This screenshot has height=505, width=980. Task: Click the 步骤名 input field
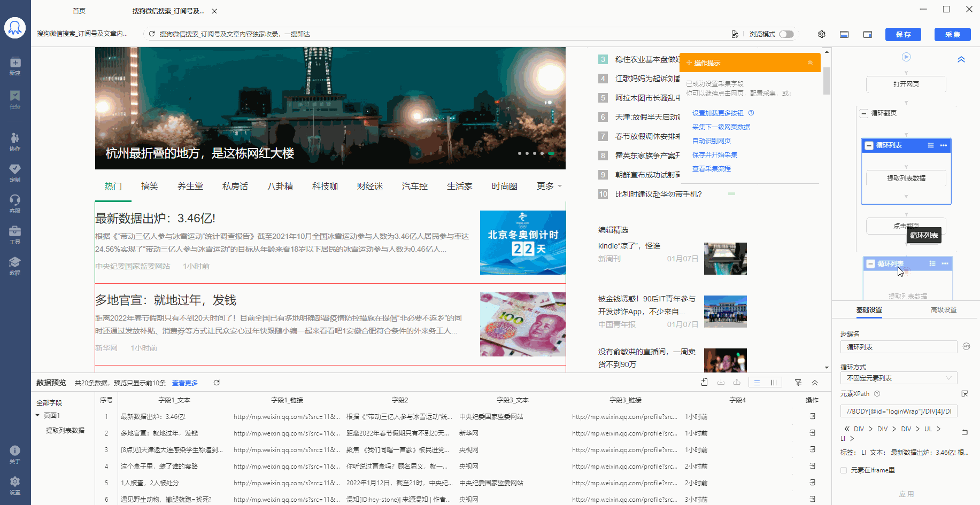click(899, 347)
